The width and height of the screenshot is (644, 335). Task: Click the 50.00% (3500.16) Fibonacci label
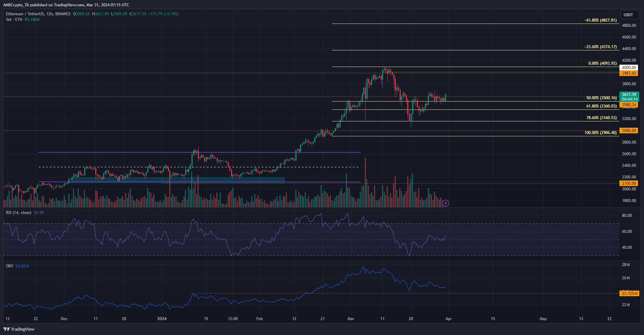(x=602, y=98)
